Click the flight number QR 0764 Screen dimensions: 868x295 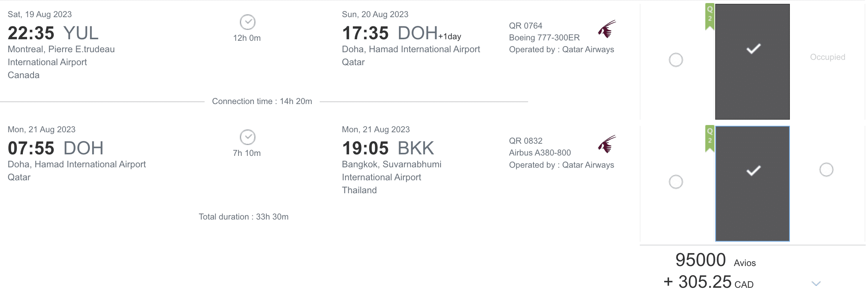pyautogui.click(x=525, y=26)
